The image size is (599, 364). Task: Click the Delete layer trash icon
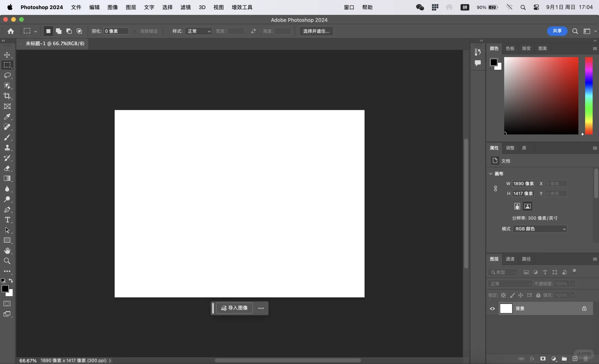point(586,359)
